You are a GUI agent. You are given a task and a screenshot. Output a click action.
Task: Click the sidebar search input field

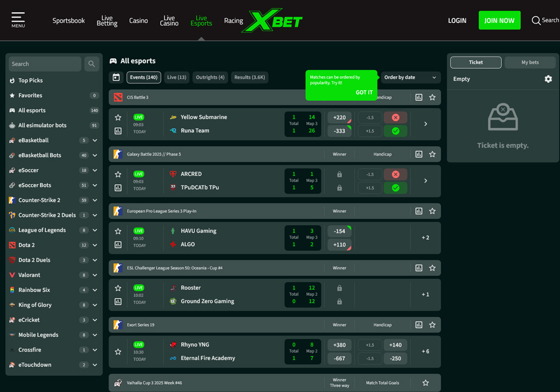point(44,64)
